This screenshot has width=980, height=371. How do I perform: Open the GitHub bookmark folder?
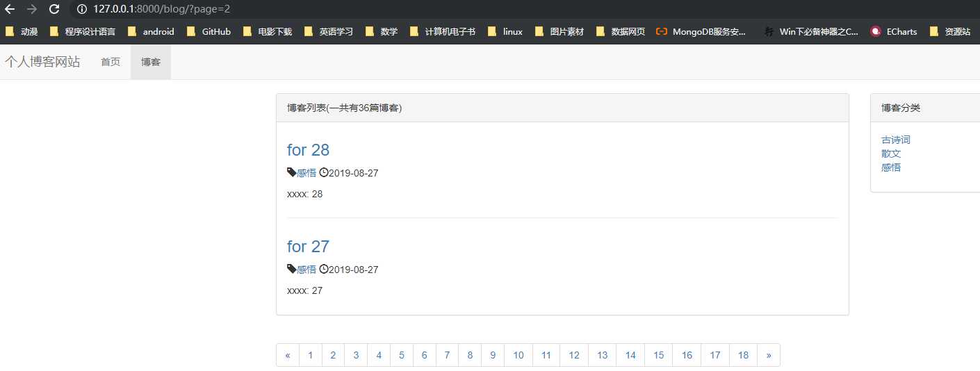click(209, 31)
